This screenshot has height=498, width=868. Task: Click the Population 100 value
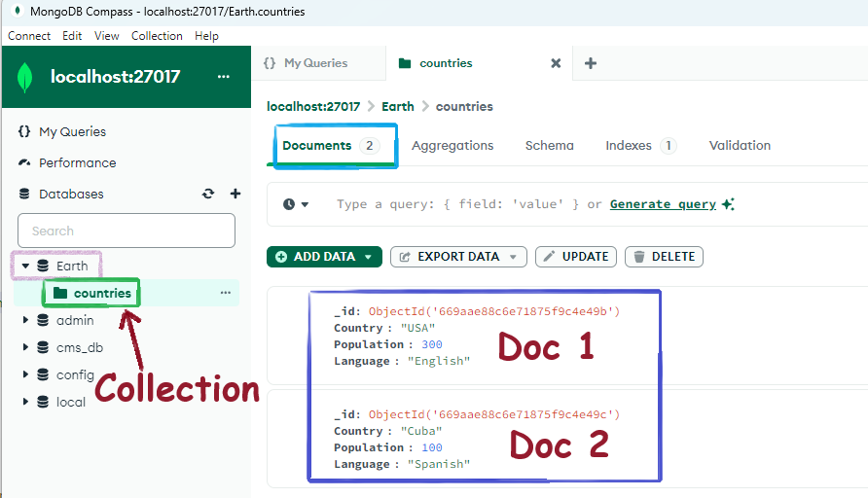[432, 447]
